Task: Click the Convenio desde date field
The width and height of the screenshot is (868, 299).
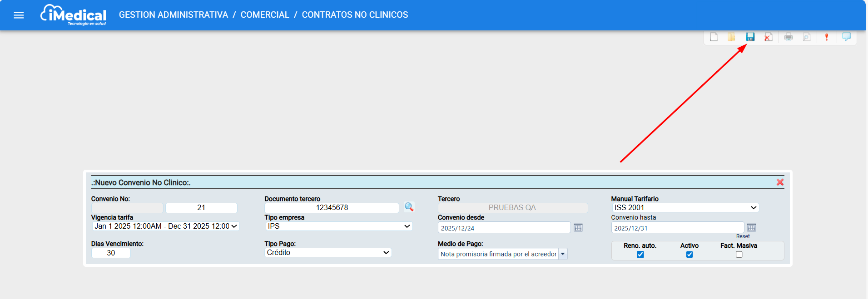Action: coord(504,228)
